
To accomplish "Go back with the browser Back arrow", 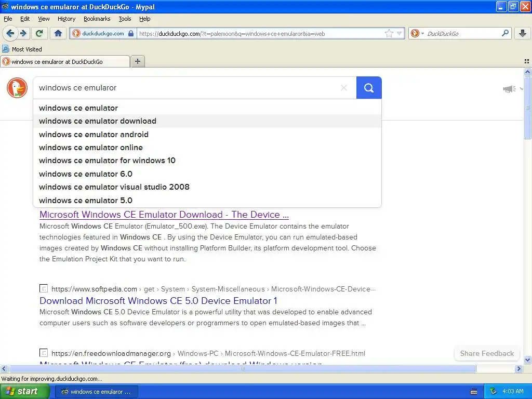I will pyautogui.click(x=10, y=33).
